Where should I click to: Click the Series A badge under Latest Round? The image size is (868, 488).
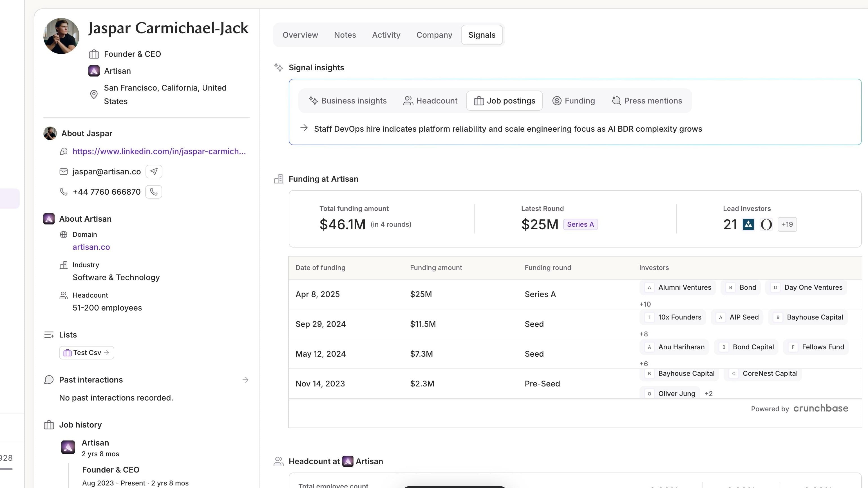tap(581, 225)
